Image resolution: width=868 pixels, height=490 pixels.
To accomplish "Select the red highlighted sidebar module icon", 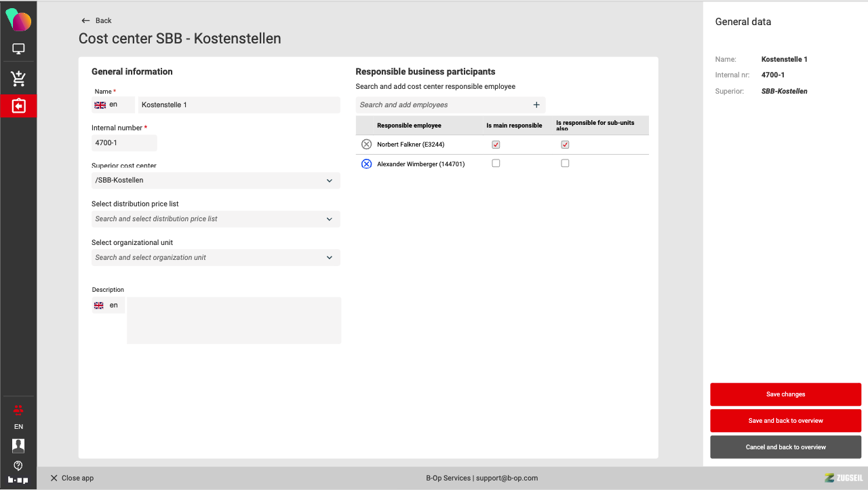I will [18, 107].
